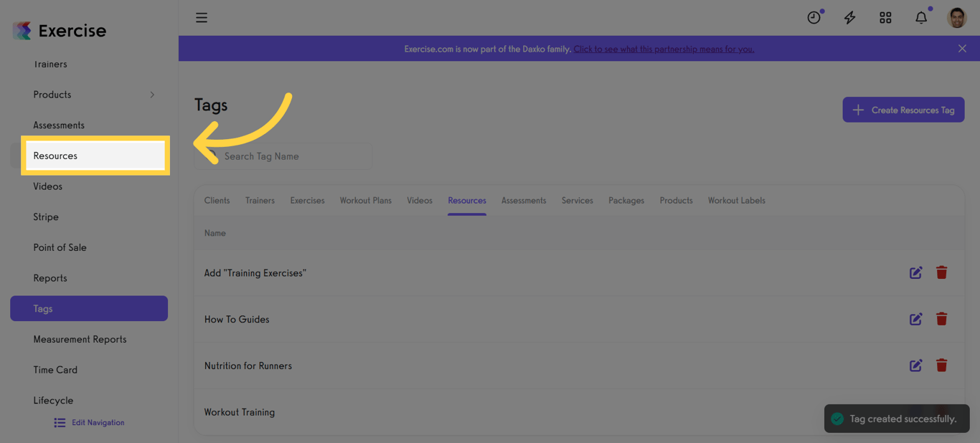
Task: Click the Edit Navigation link
Action: [88, 422]
